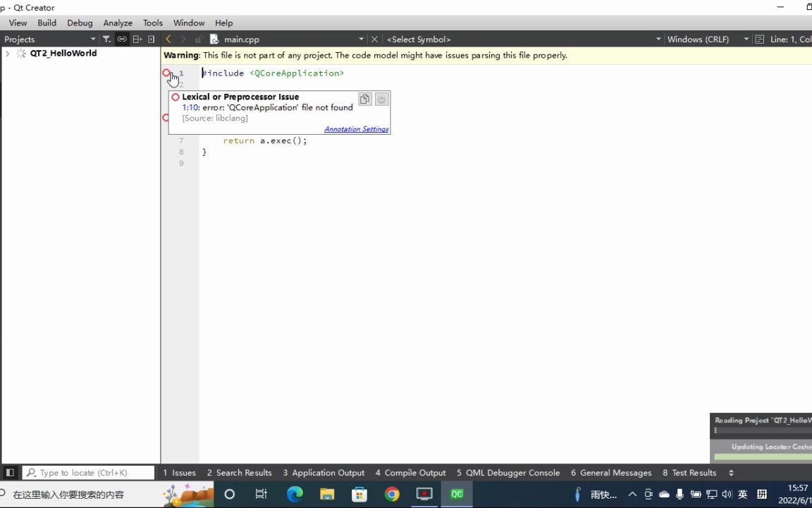This screenshot has height=508, width=812.
Task: Close the main.cpp document tab
Action: [374, 39]
